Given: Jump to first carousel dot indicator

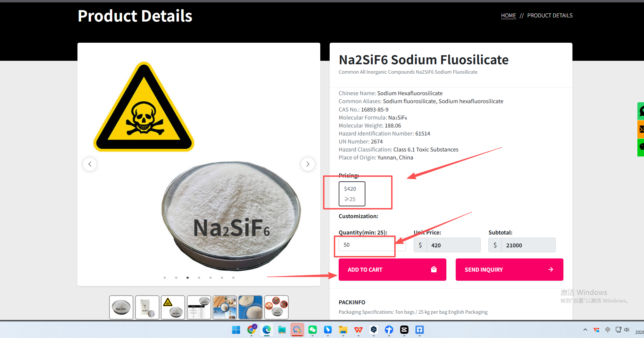Looking at the screenshot, I should click(165, 278).
